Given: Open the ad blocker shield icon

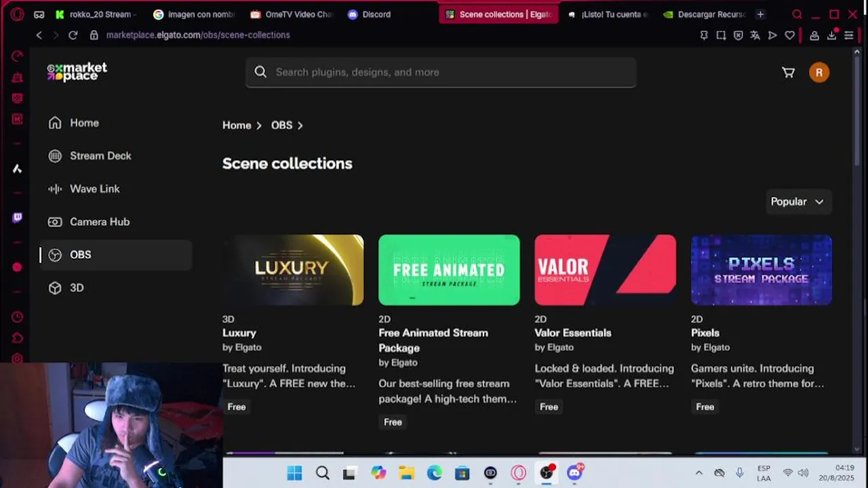Looking at the screenshot, I should coord(738,35).
